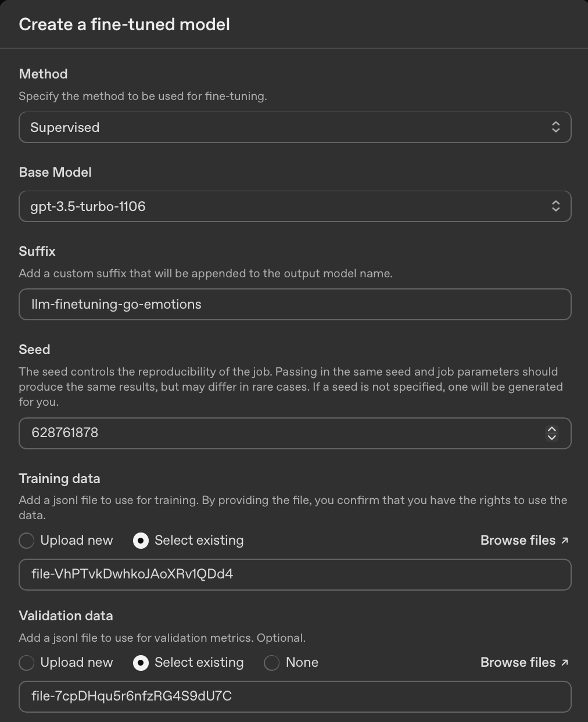Viewport: 588px width, 722px height.
Task: Click the Validation data file ID field
Action: [295, 696]
